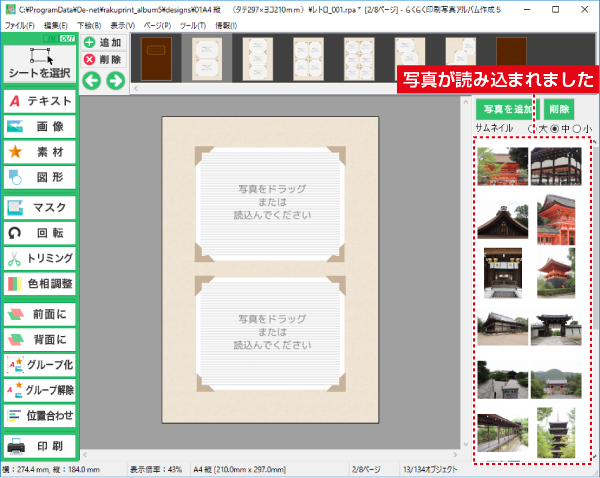This screenshot has width=600, height=478.
Task: Send object backward with 背面に
Action: [x=39, y=339]
